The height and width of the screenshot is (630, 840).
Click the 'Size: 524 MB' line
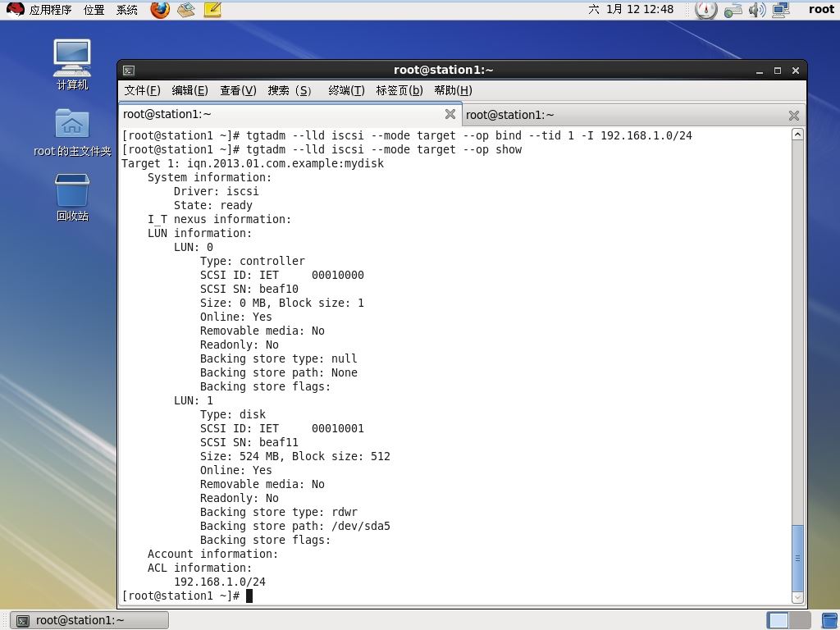295,456
